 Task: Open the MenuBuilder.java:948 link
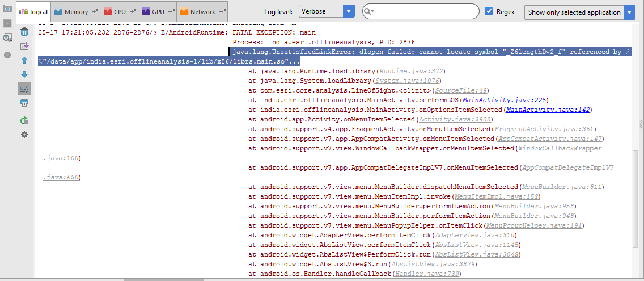coord(533,216)
